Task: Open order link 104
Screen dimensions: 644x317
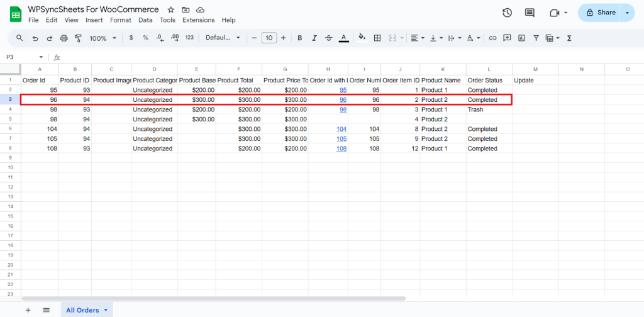Action: [x=341, y=129]
